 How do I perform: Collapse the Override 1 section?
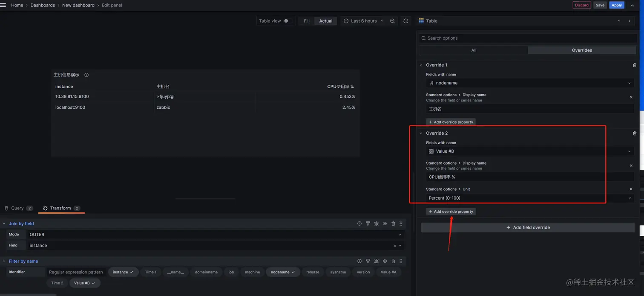(x=421, y=65)
